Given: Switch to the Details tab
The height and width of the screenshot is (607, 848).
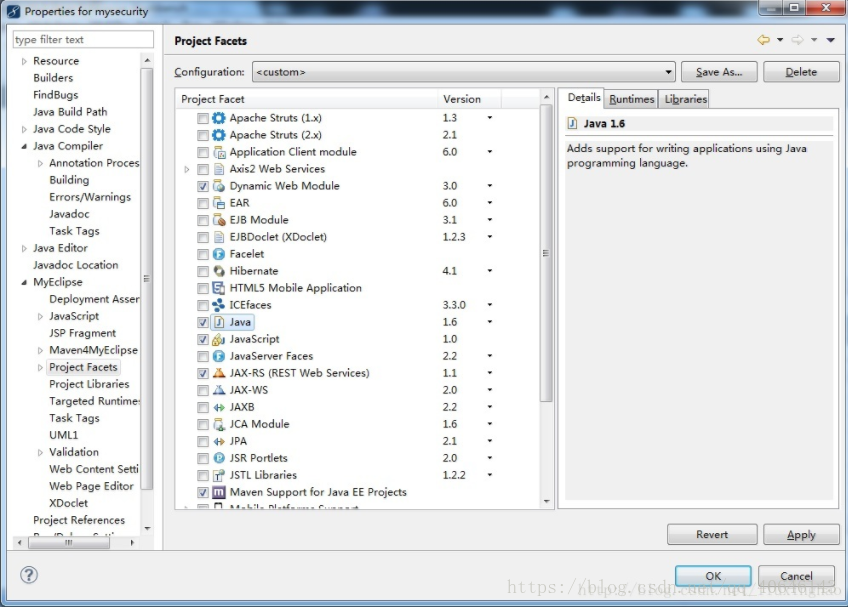Looking at the screenshot, I should tap(584, 98).
